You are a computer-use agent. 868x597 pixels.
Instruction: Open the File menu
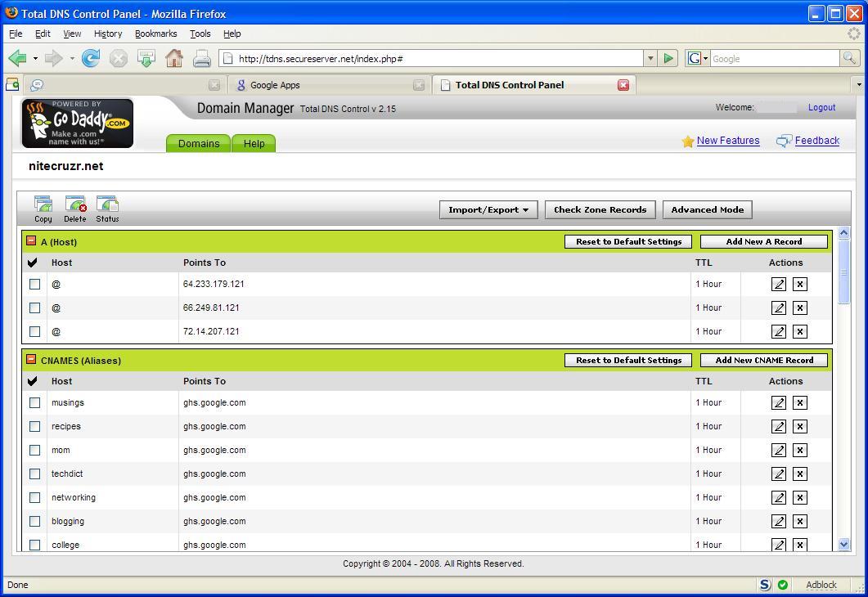tap(16, 34)
